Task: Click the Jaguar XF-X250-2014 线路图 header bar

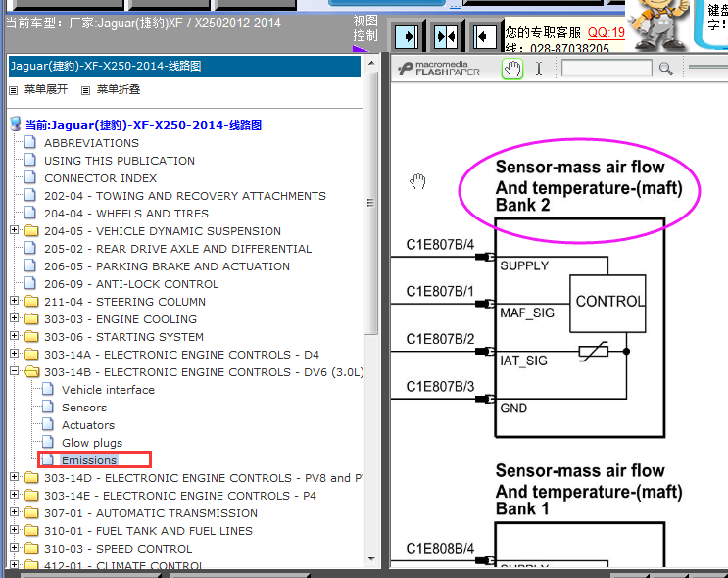Action: coord(185,66)
